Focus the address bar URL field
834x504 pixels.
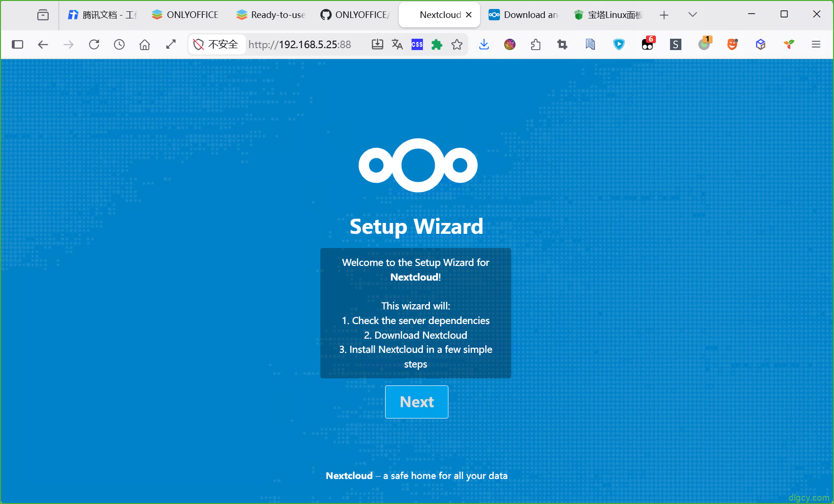click(300, 44)
